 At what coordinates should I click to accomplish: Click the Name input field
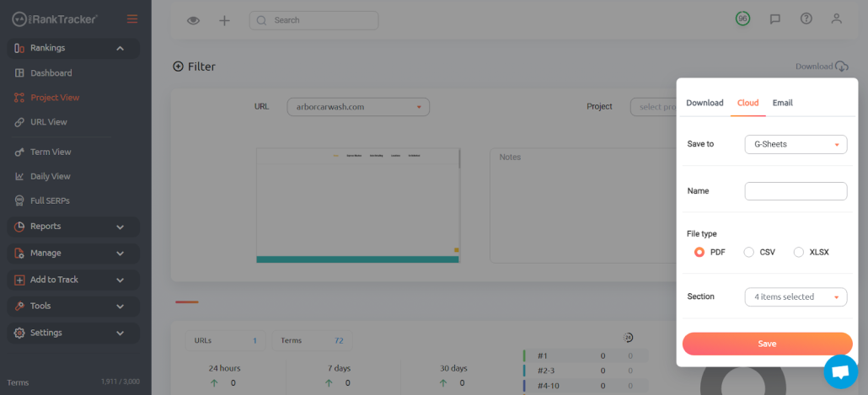pyautogui.click(x=796, y=191)
